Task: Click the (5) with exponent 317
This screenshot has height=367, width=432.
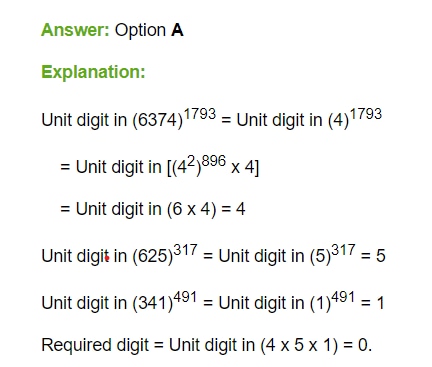Action: pos(320,256)
